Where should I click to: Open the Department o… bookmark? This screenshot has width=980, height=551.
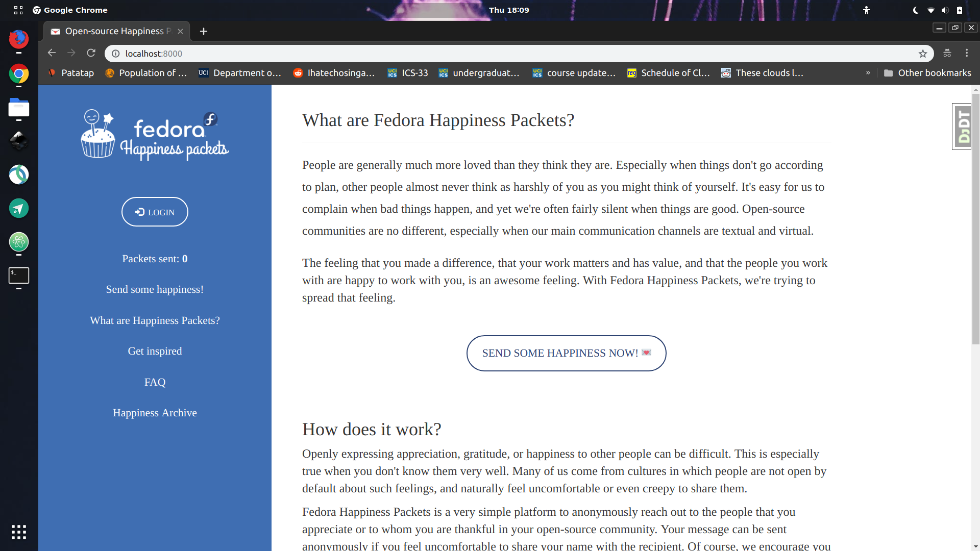240,73
